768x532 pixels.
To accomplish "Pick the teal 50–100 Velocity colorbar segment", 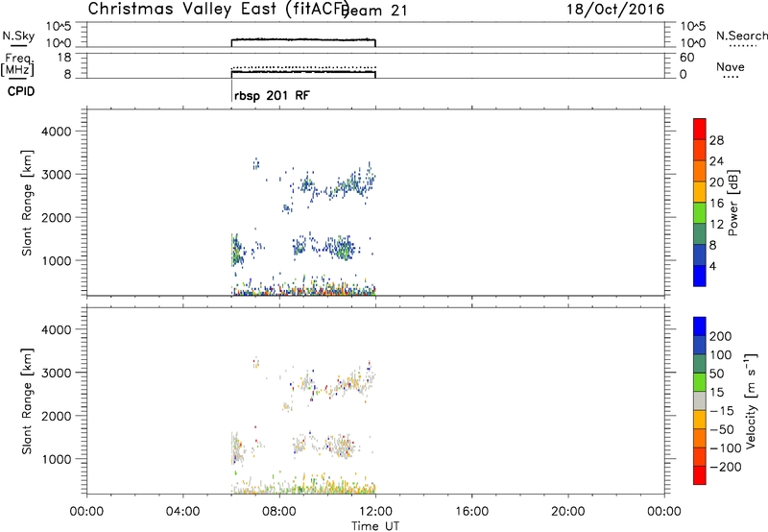I will [700, 364].
